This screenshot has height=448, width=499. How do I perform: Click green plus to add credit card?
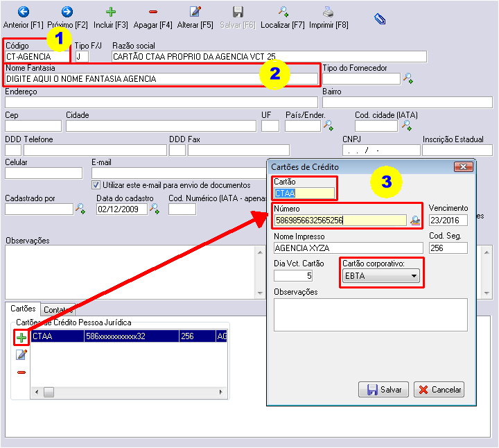21,338
